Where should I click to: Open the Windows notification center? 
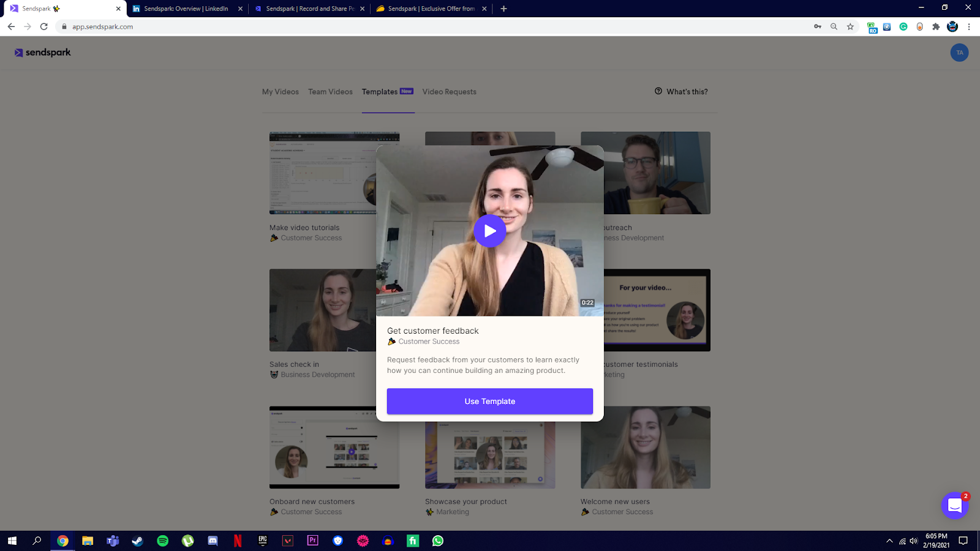[963, 541]
